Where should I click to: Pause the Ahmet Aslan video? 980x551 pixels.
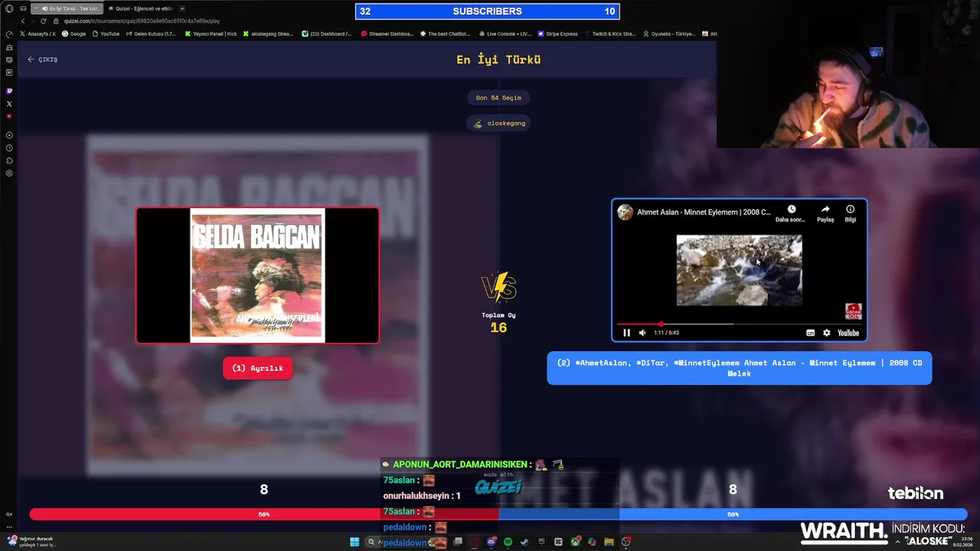(626, 333)
